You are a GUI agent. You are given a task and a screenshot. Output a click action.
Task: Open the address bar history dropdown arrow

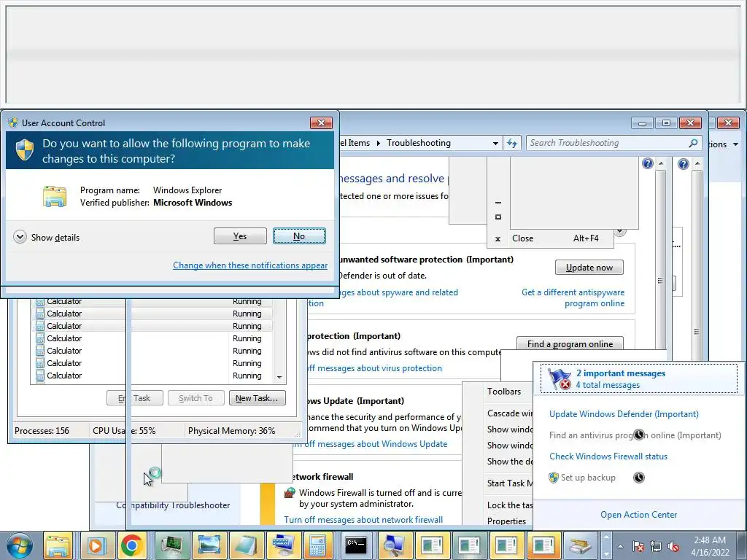[x=495, y=143]
